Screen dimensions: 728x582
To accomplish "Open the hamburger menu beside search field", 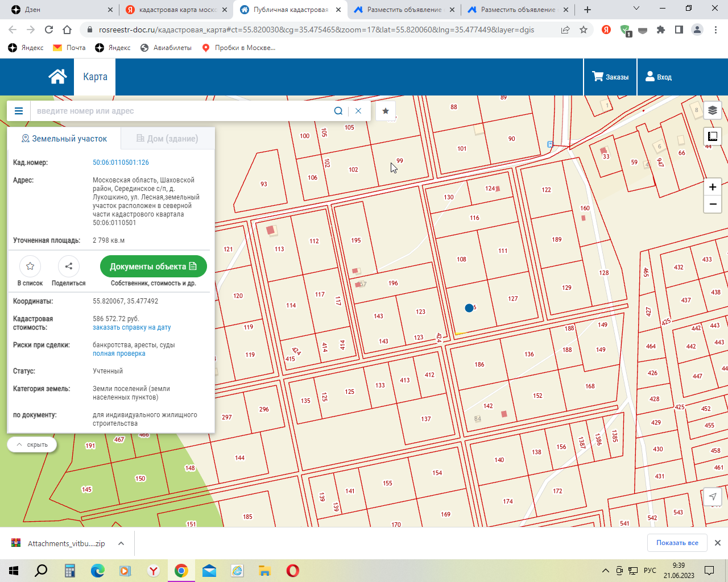I will click(x=19, y=111).
